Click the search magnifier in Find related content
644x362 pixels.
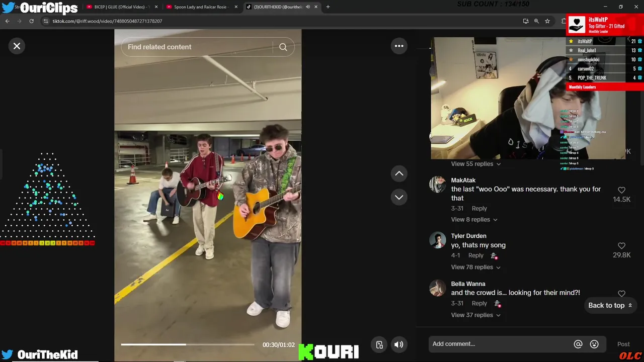(283, 47)
